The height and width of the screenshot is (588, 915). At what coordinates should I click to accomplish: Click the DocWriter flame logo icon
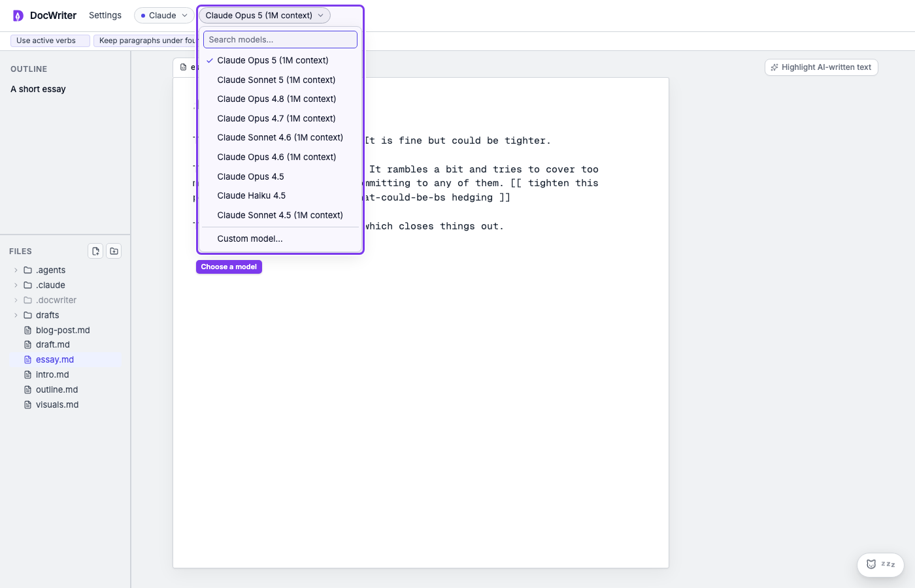18,16
